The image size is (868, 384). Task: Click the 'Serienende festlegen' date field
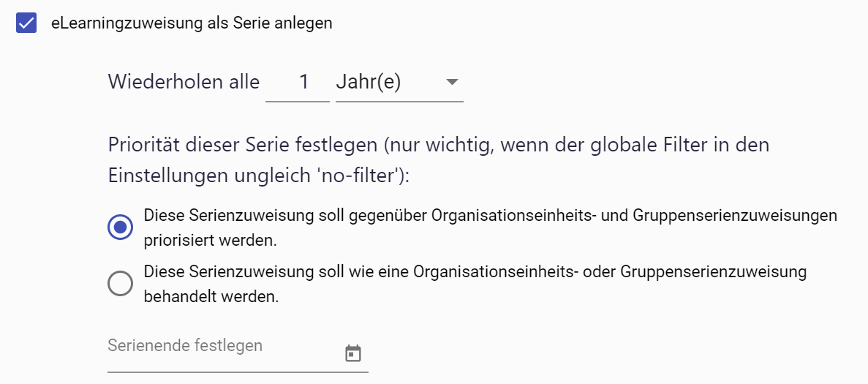pos(219,346)
